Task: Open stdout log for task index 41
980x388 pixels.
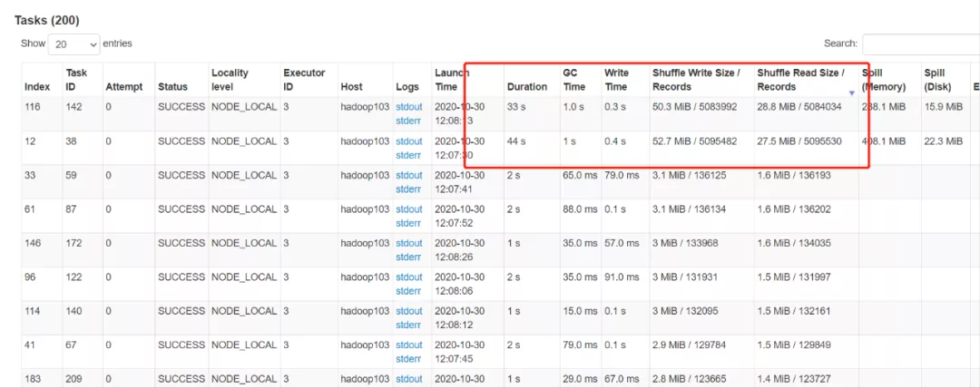Action: pos(409,345)
